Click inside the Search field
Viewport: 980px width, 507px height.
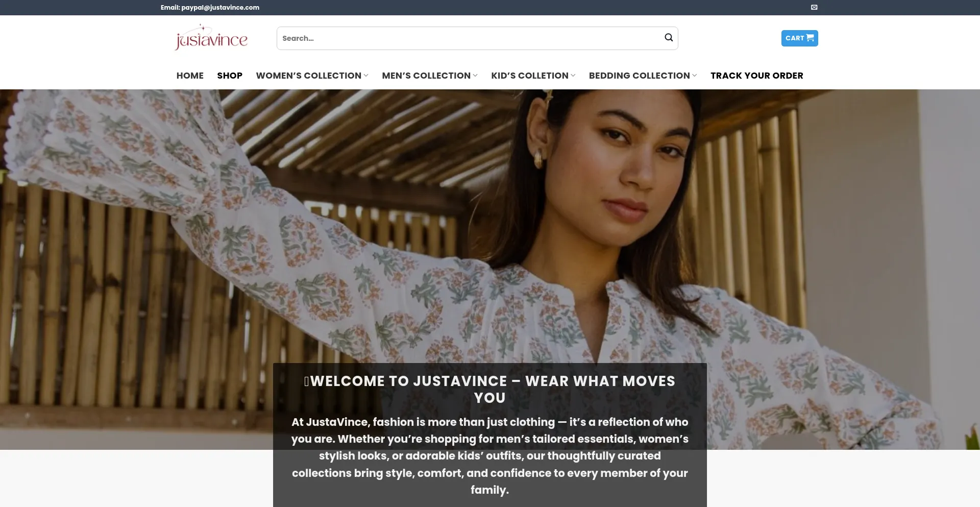pos(459,38)
